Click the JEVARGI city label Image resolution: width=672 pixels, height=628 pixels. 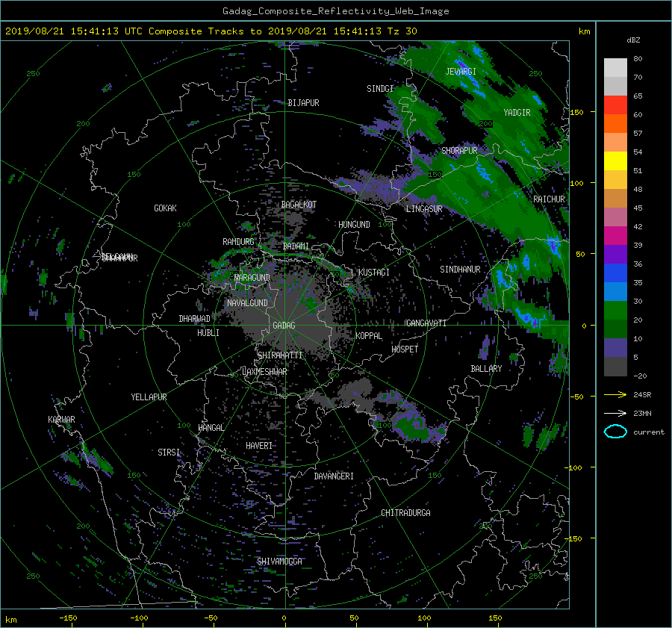(461, 72)
